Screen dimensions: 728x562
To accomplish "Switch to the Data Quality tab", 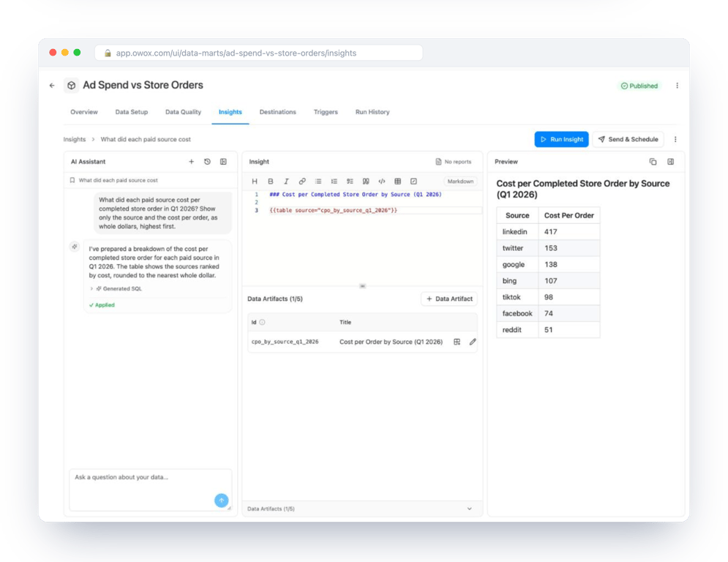I will pyautogui.click(x=184, y=112).
